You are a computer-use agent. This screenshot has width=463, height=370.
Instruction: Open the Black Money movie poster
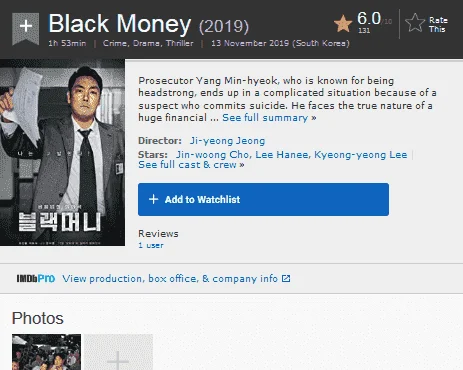click(62, 152)
